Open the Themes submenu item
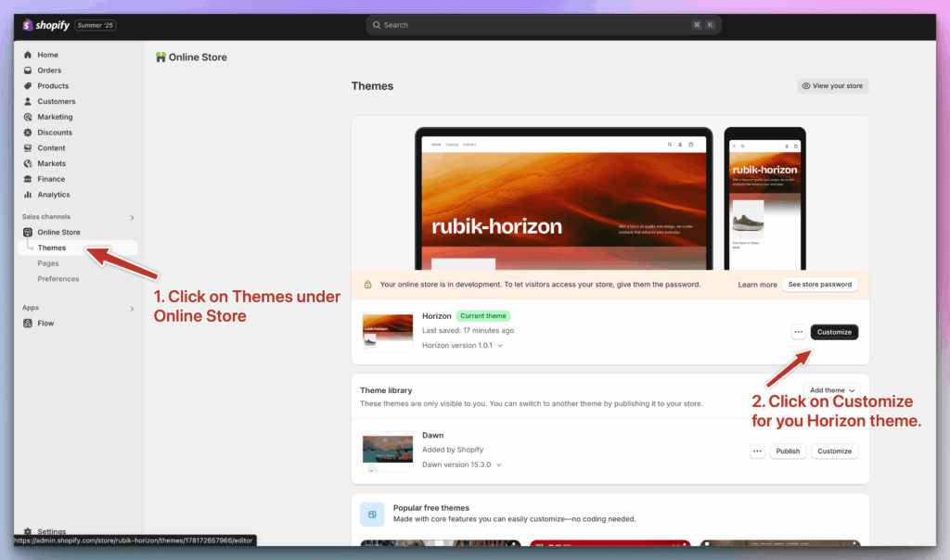 coord(78,248)
